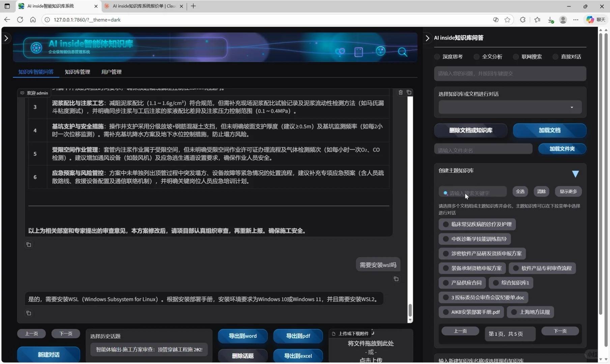Image resolution: width=610 pixels, height=364 pixels.
Task: Check the 临床常见疾病的诊疗及护理 document
Action: coord(445,224)
